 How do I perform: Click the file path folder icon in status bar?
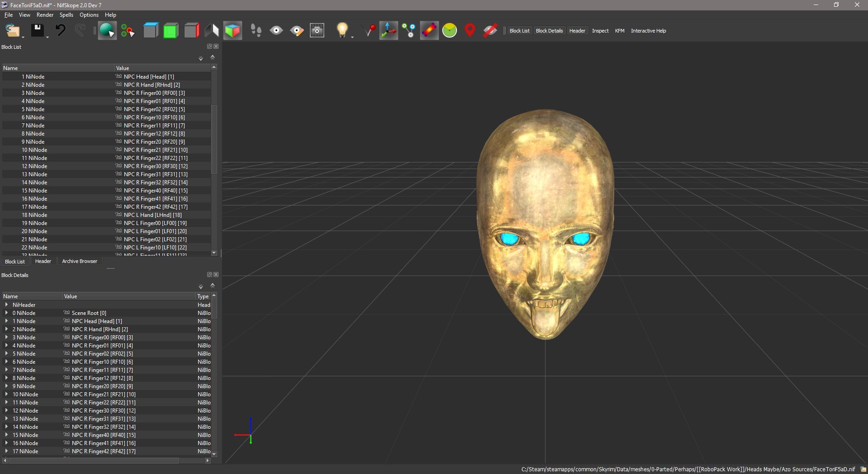click(x=863, y=469)
